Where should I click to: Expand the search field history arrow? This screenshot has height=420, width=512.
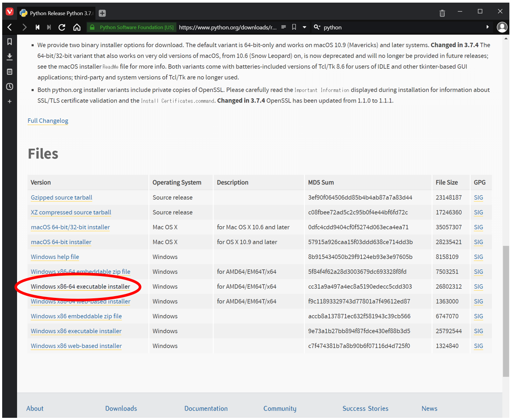[x=488, y=27]
